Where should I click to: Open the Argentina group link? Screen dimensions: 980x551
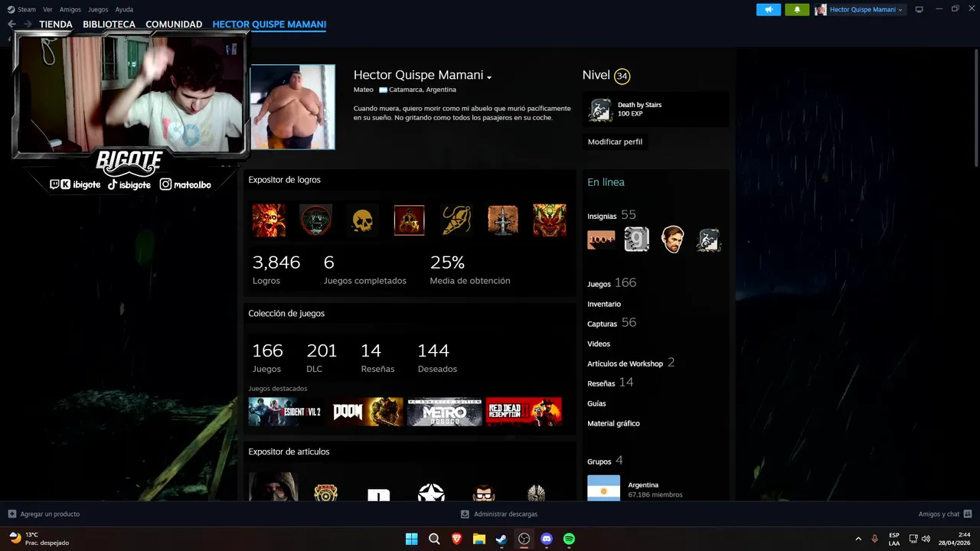[x=643, y=484]
